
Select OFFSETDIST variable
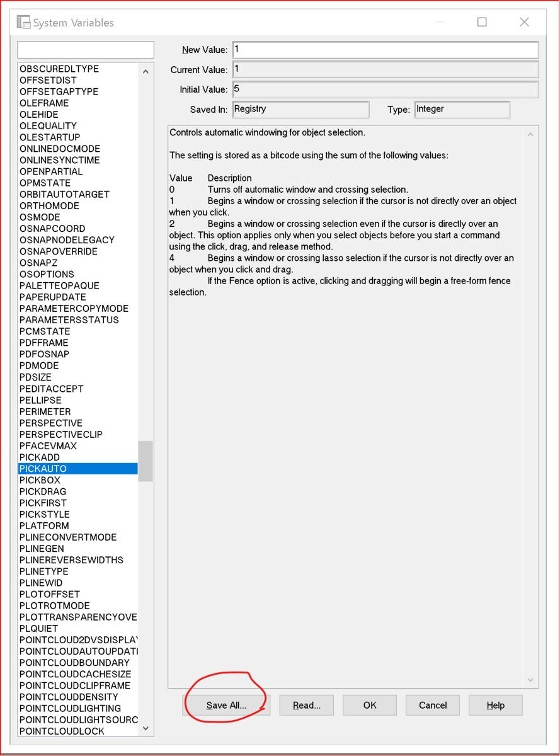(x=48, y=80)
